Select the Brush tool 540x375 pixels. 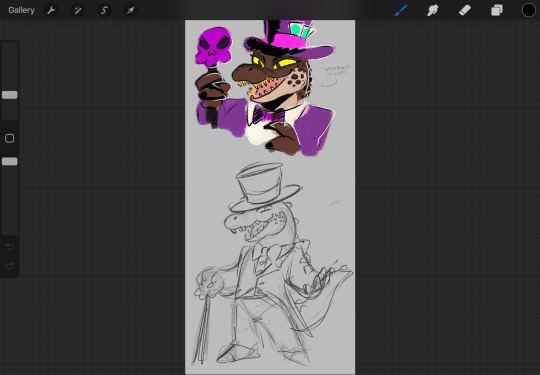(401, 10)
